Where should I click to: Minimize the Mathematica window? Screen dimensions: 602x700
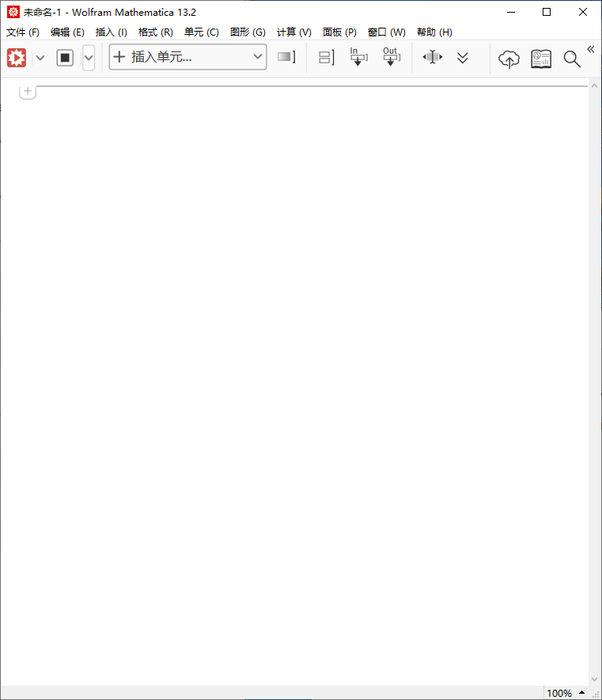[511, 12]
